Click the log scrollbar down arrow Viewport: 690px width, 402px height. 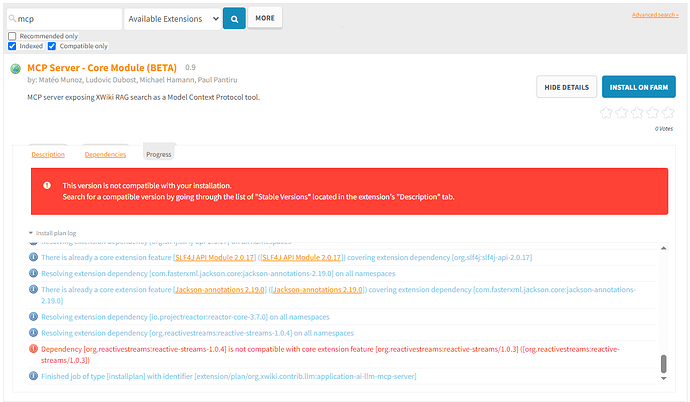pos(664,378)
